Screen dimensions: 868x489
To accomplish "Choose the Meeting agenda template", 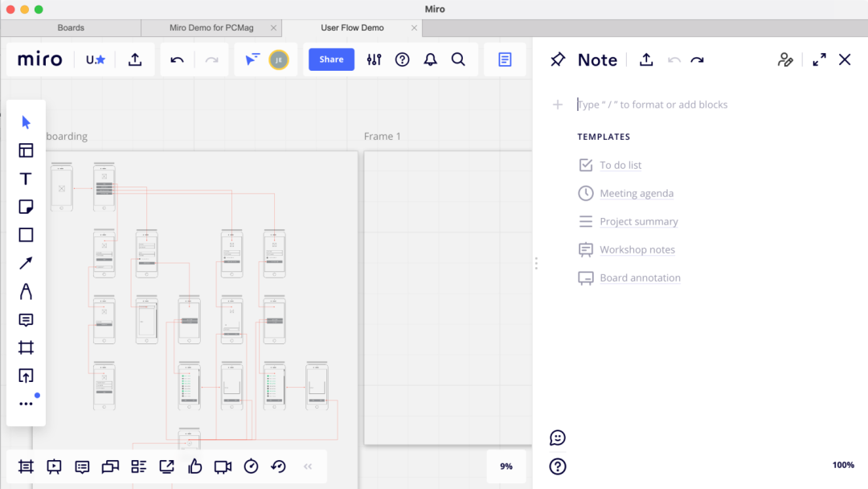I will click(x=637, y=194).
